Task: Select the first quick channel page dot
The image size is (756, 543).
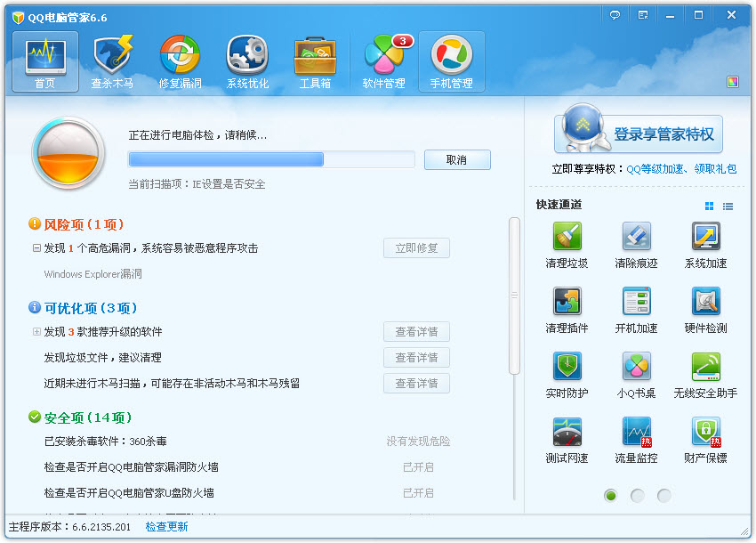Action: [611, 496]
